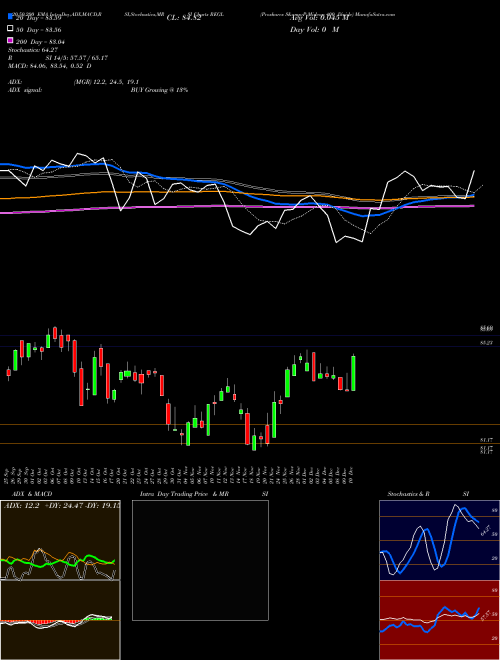500x660 pixels.
Task: Click the 'Intra Day Trading Price & MR' heading
Action: 184,494
